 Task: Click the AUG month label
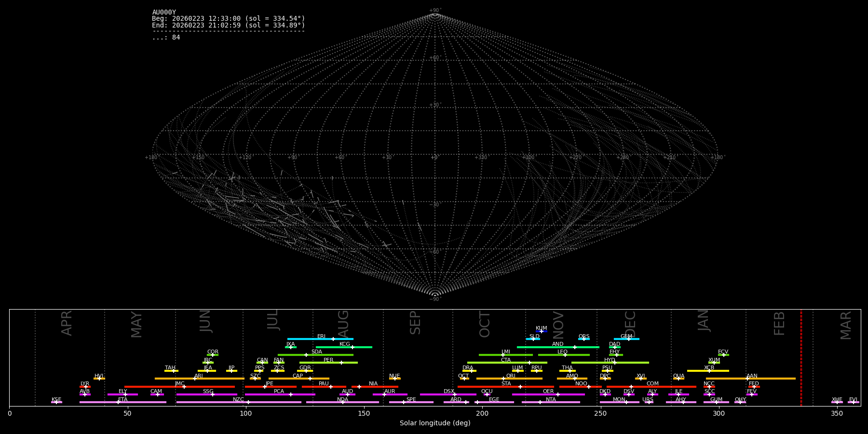(x=343, y=324)
